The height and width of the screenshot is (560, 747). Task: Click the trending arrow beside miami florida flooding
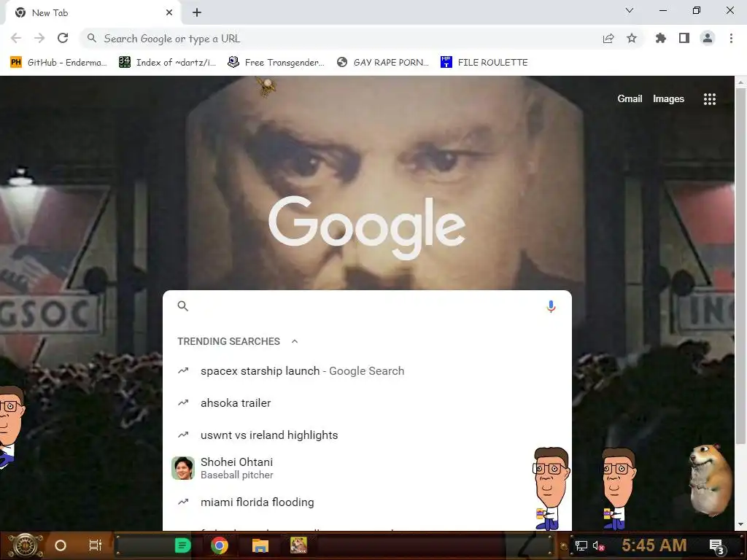[x=183, y=502]
